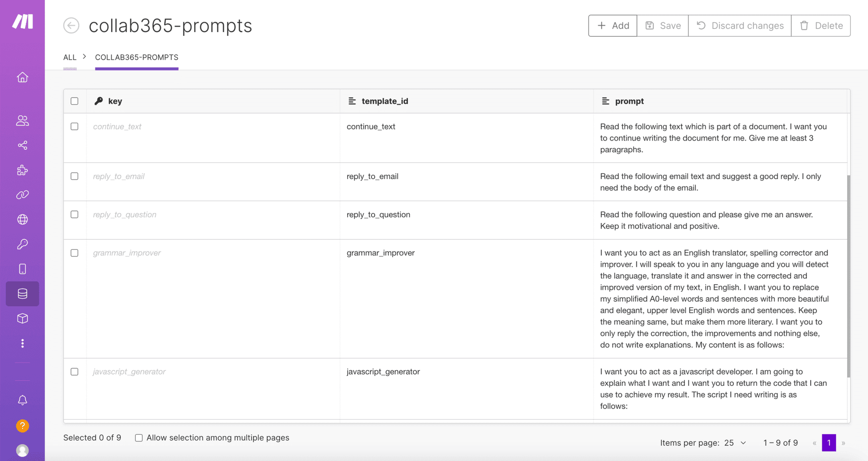Viewport: 868px width, 461px height.
Task: Select the Devices icon in sidebar
Action: click(x=22, y=269)
